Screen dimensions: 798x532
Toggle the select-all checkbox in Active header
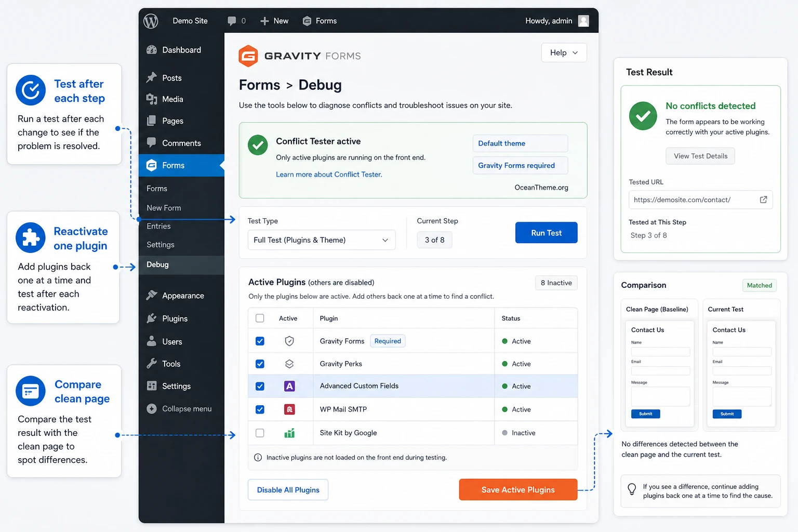(260, 318)
